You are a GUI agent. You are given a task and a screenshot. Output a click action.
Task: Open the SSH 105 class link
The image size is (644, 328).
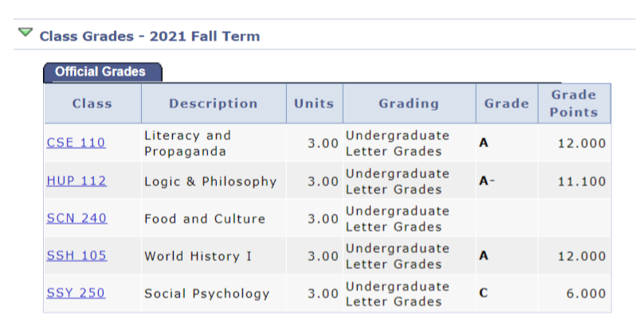click(77, 256)
